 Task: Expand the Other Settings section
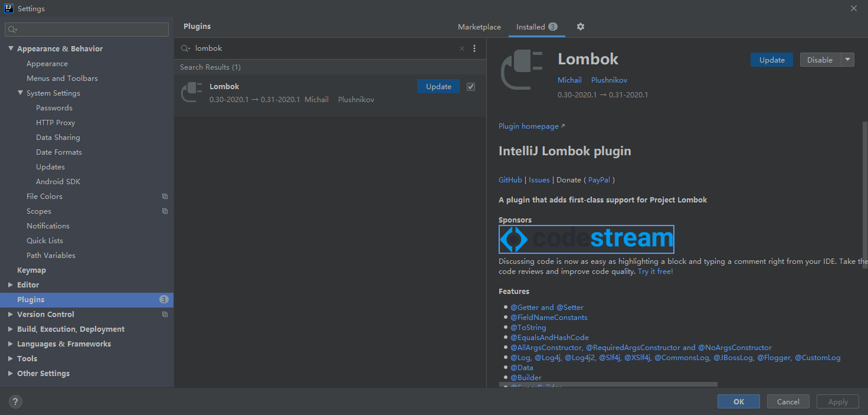pos(11,374)
